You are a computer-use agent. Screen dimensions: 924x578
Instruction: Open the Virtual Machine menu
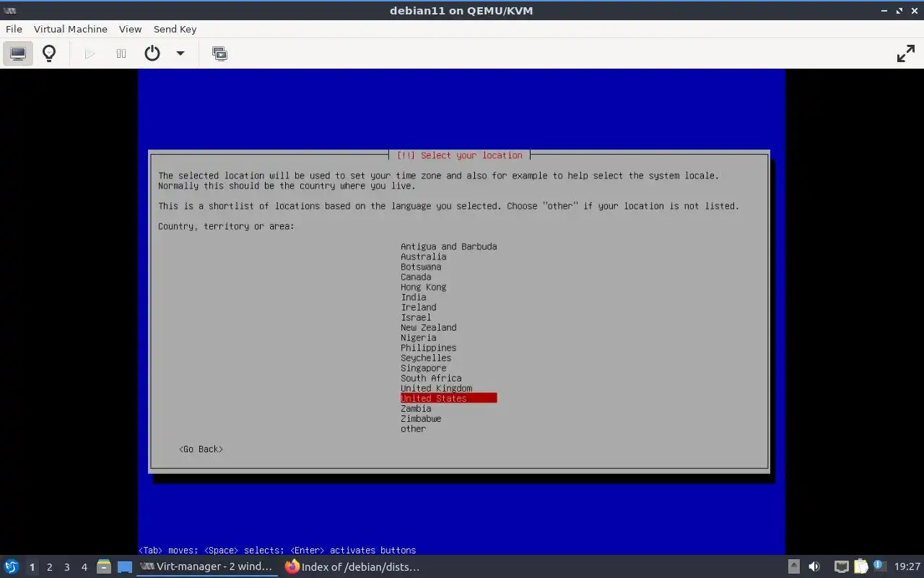[71, 29]
